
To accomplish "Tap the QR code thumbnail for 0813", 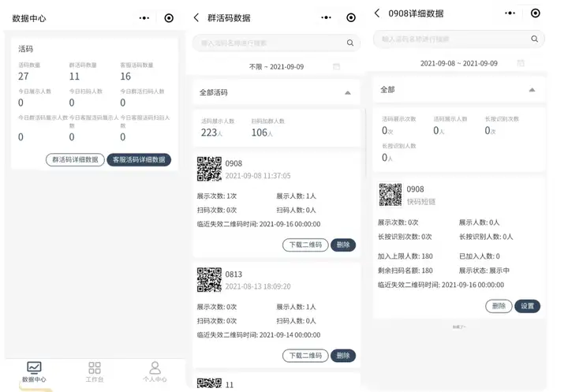I will [x=209, y=280].
